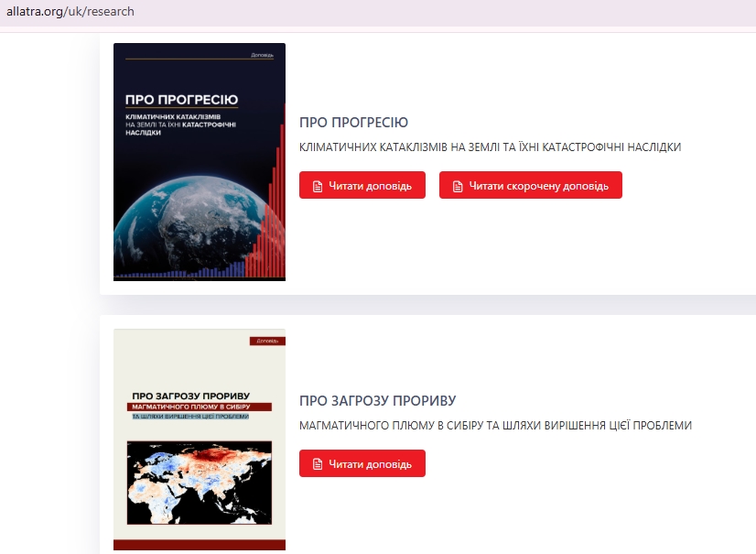Click the white ПРО ПРОГРЕСІЮ title on the cover

pyautogui.click(x=181, y=100)
